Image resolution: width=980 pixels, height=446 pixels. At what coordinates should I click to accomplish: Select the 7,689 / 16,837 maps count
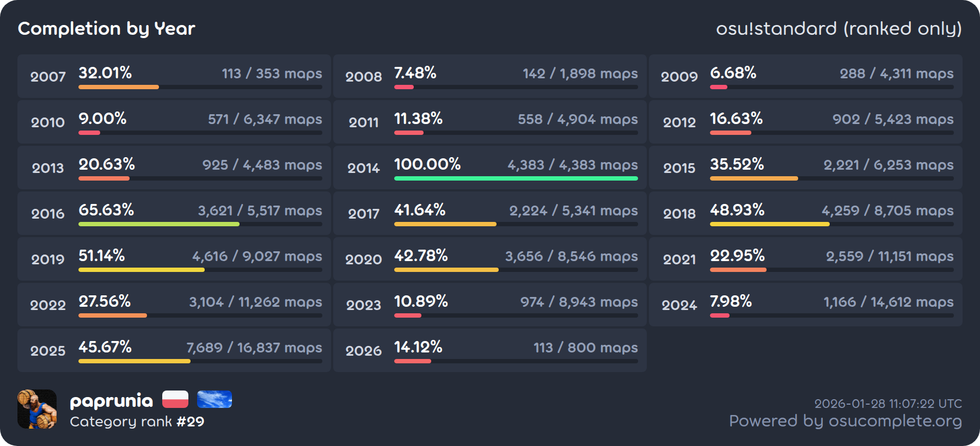(x=254, y=348)
